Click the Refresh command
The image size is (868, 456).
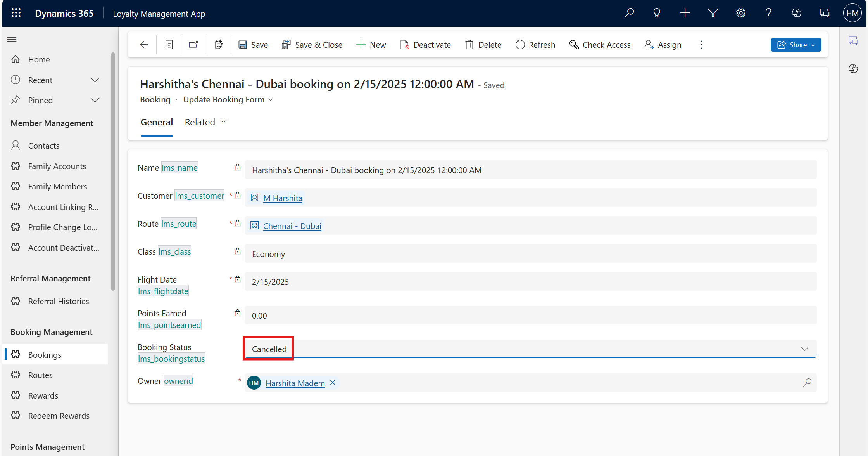coord(535,45)
